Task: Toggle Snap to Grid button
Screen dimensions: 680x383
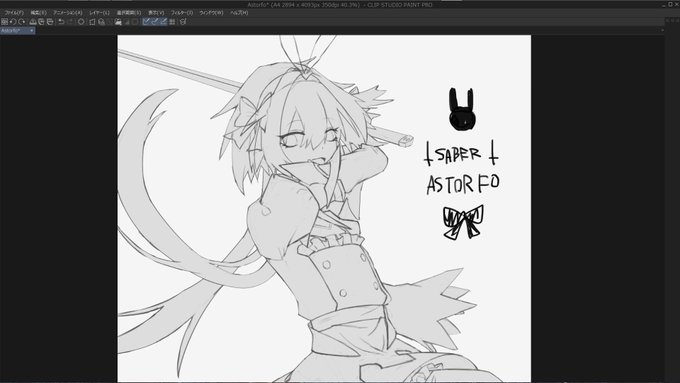Action: pos(163,21)
